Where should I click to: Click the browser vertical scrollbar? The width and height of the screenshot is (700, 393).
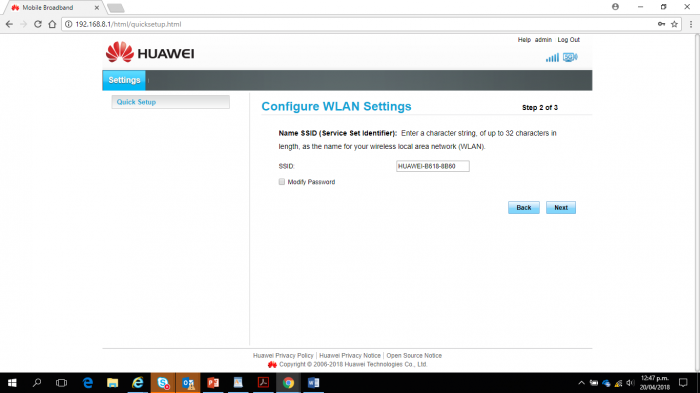pyautogui.click(x=697, y=202)
